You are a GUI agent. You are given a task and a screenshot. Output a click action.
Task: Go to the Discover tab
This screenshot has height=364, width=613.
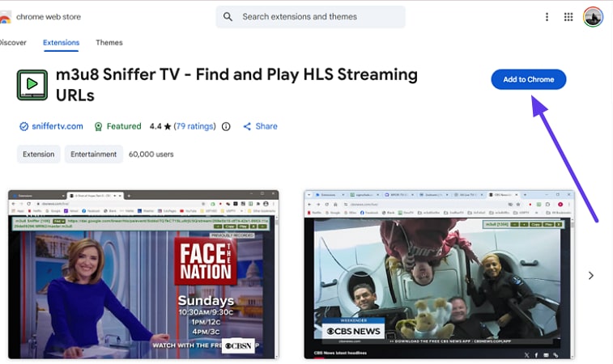[13, 43]
